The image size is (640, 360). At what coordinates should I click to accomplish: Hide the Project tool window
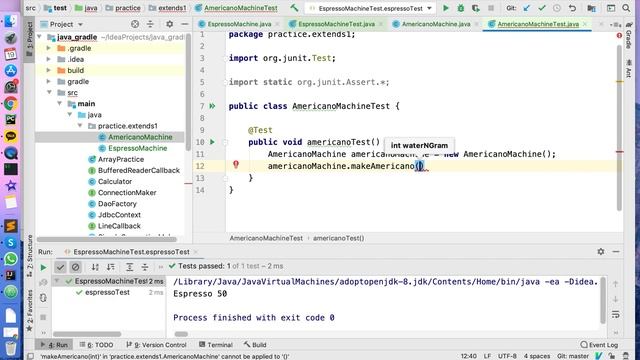pos(184,24)
